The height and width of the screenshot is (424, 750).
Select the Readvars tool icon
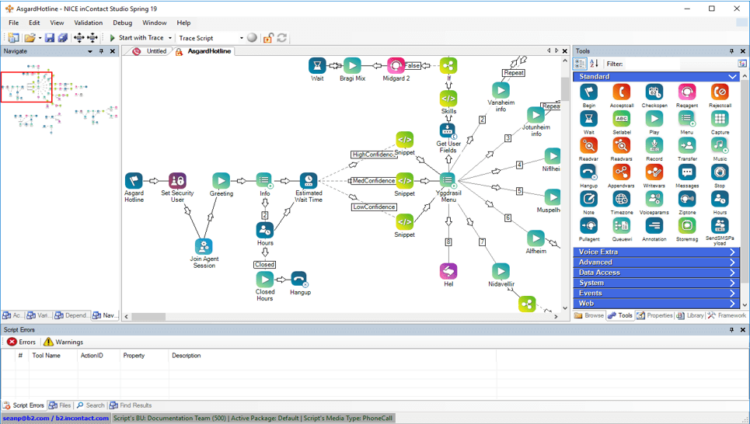coord(621,145)
